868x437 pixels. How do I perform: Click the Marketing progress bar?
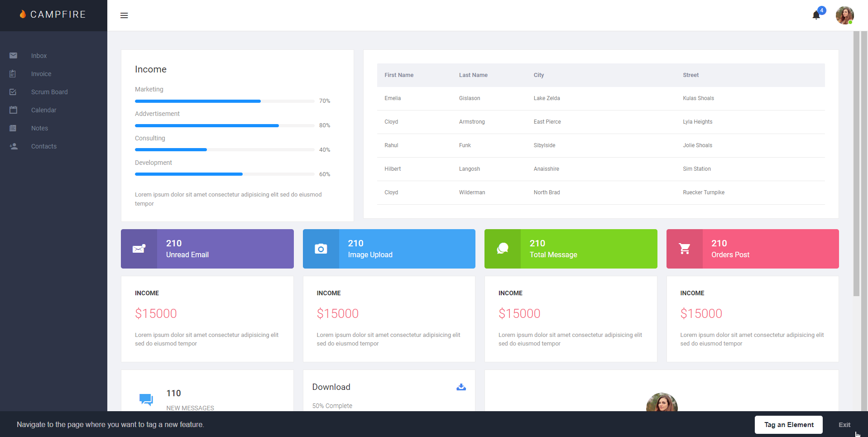[197, 101]
